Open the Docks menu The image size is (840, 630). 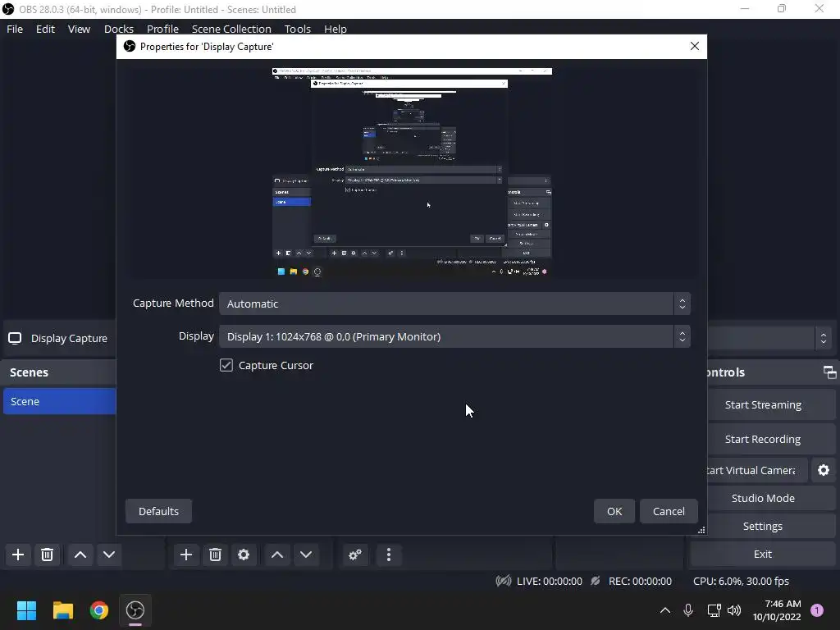pos(118,29)
